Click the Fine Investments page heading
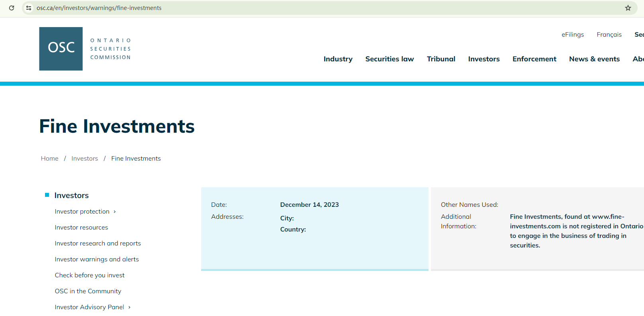This screenshot has width=644, height=316. click(x=117, y=126)
